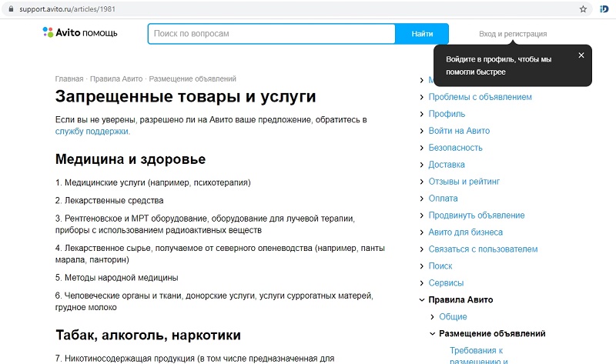Screen dimensions: 616x364
Task: Open Проблемы с объявлением section
Action: pos(480,97)
